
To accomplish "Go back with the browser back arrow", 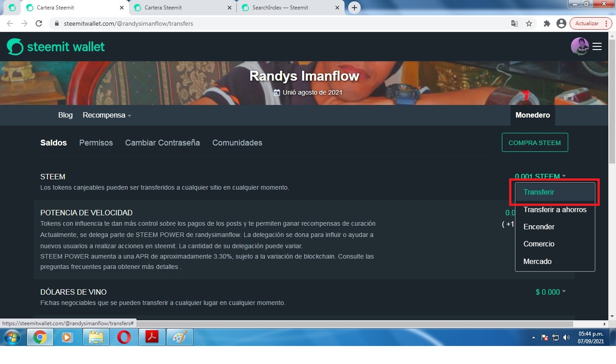I will click(10, 23).
